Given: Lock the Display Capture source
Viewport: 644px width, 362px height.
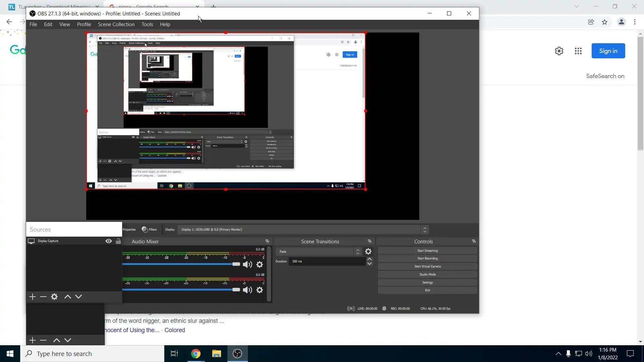Looking at the screenshot, I should 118,241.
